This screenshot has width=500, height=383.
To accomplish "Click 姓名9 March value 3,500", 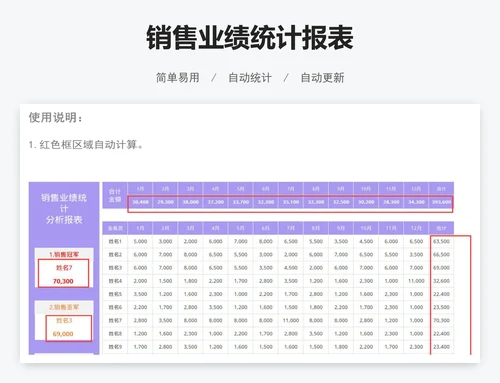I will pos(190,347).
